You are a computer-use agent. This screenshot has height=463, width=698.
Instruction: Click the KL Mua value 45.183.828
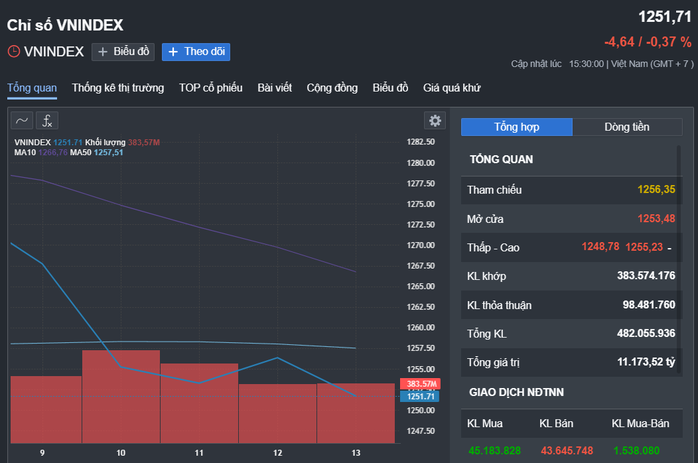pos(495,451)
